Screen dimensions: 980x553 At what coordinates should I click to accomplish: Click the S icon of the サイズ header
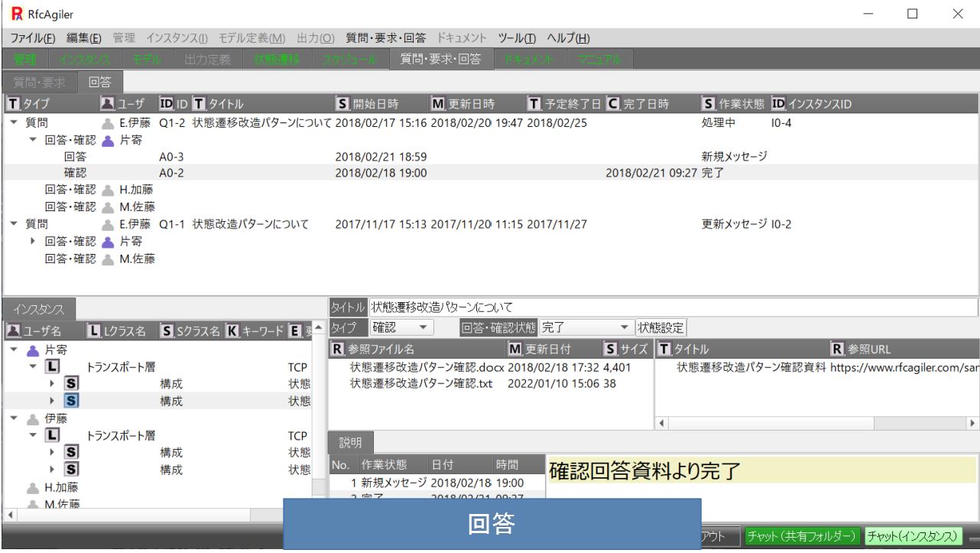point(610,350)
